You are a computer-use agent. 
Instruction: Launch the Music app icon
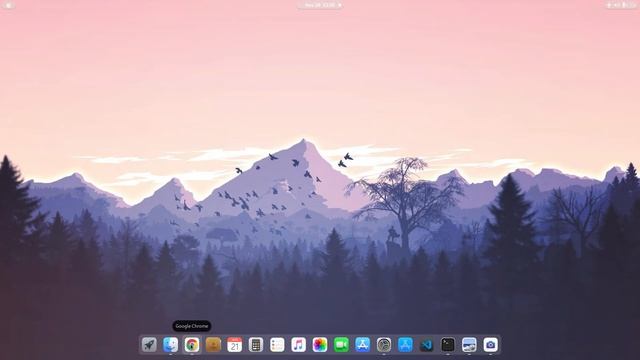[x=298, y=345]
